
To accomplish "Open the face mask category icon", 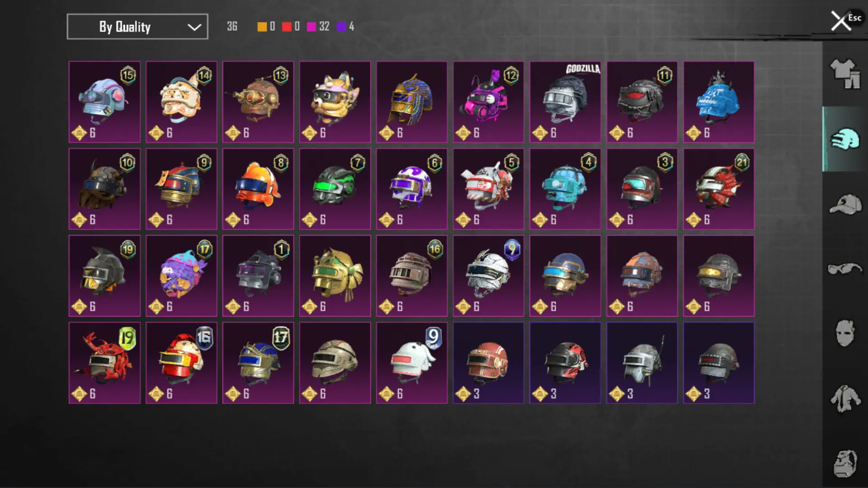I will [x=844, y=333].
